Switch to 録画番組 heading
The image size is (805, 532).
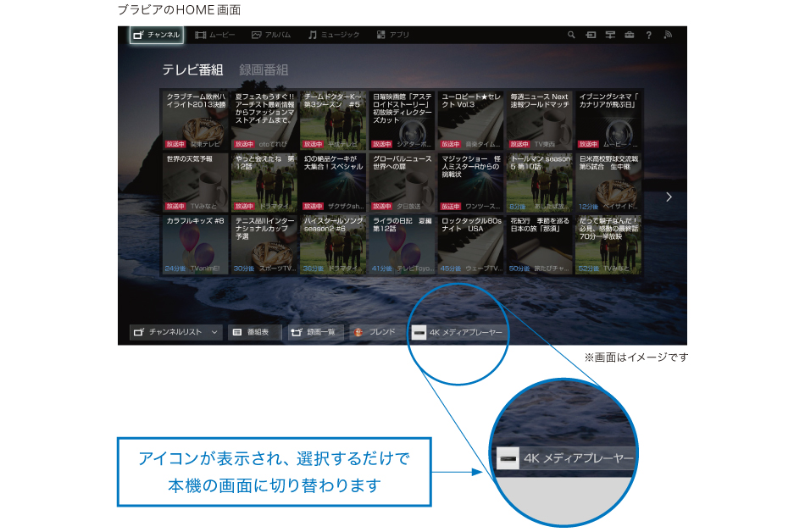click(x=264, y=70)
